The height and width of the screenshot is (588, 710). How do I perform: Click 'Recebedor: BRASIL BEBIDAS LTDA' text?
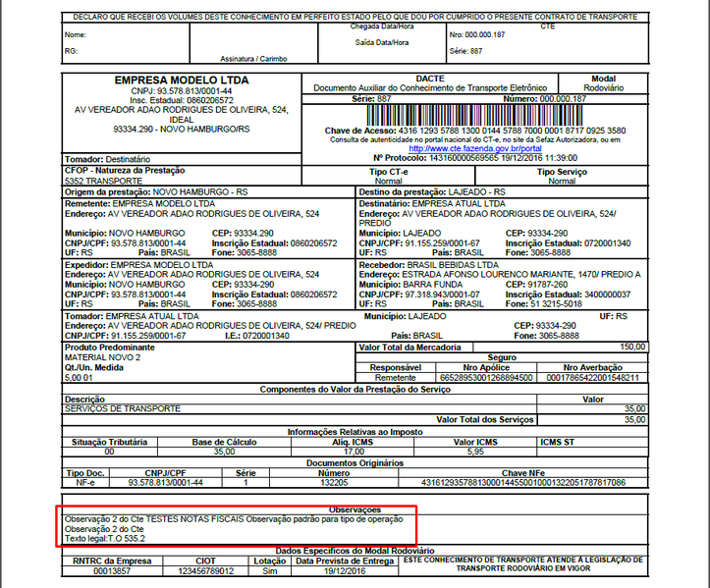429,265
